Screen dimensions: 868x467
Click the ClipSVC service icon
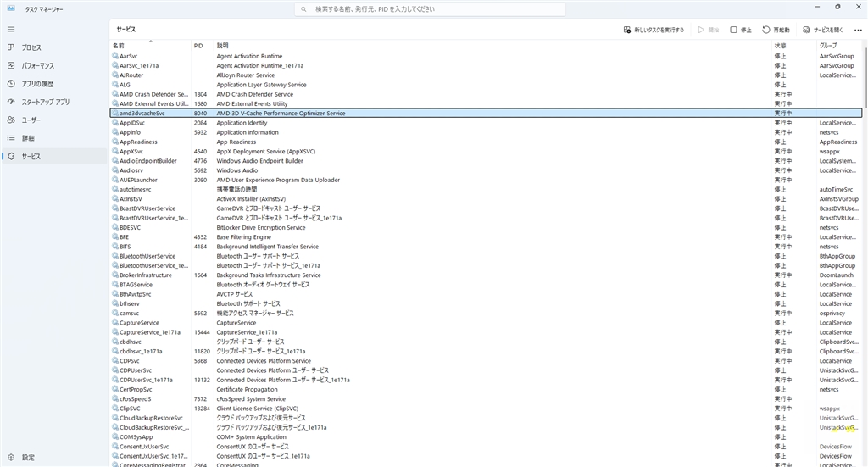(x=115, y=409)
